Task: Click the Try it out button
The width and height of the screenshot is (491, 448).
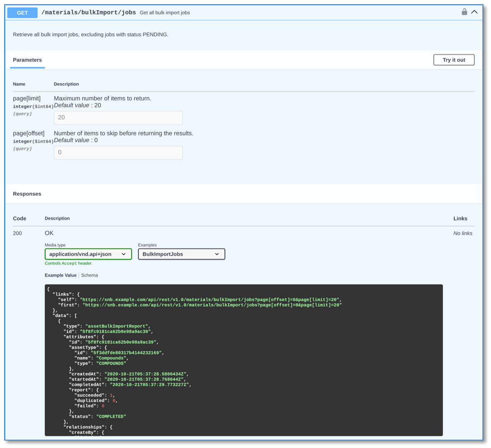Action: (x=454, y=60)
